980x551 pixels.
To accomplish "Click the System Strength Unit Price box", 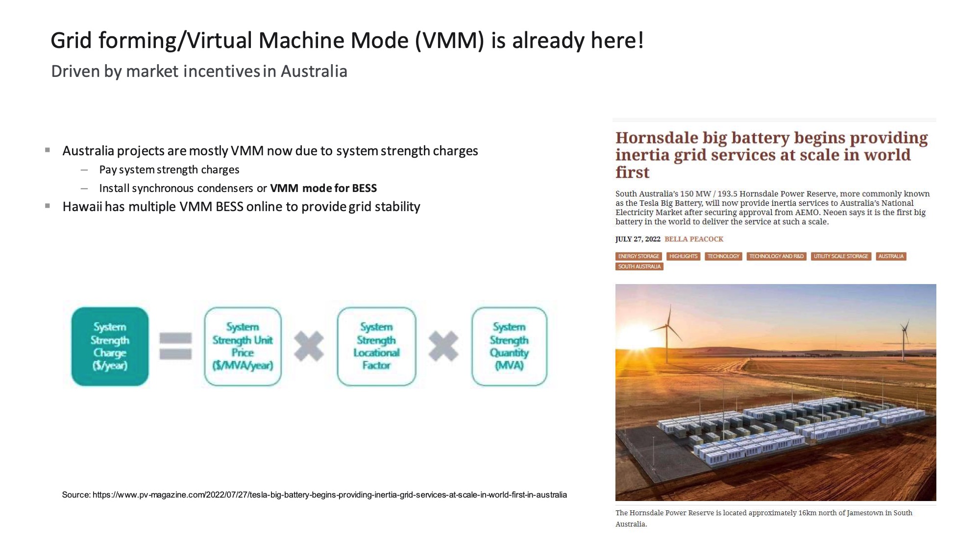I will pyautogui.click(x=243, y=346).
